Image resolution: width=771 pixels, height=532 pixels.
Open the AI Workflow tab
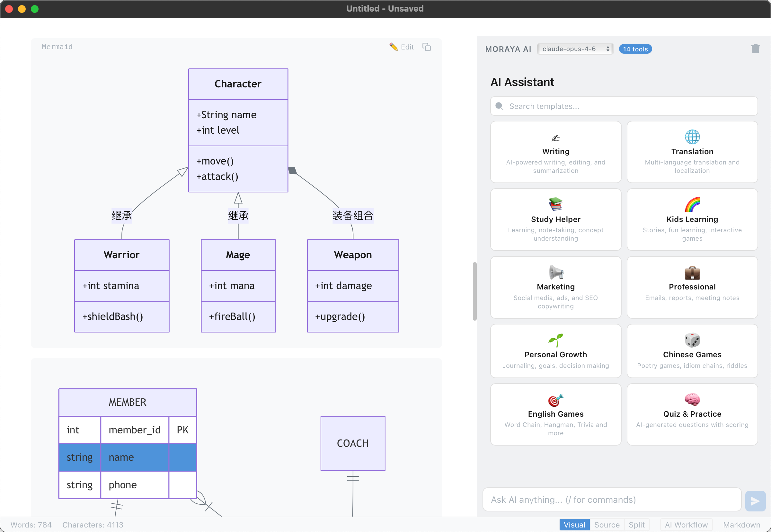click(686, 525)
